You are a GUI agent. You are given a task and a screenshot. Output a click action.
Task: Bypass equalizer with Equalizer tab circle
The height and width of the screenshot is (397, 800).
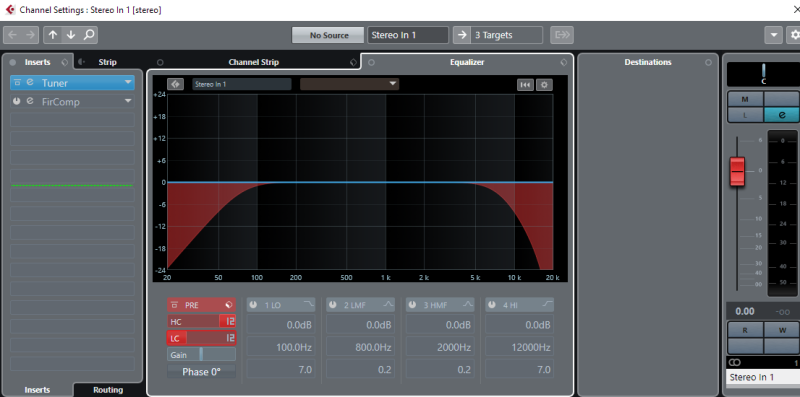pyautogui.click(x=371, y=62)
